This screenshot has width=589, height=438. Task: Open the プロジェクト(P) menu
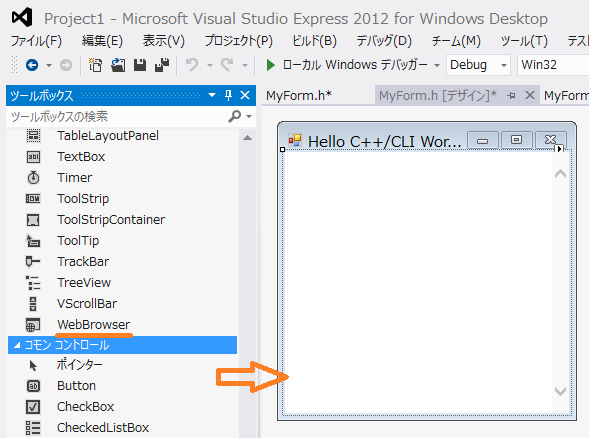[239, 41]
